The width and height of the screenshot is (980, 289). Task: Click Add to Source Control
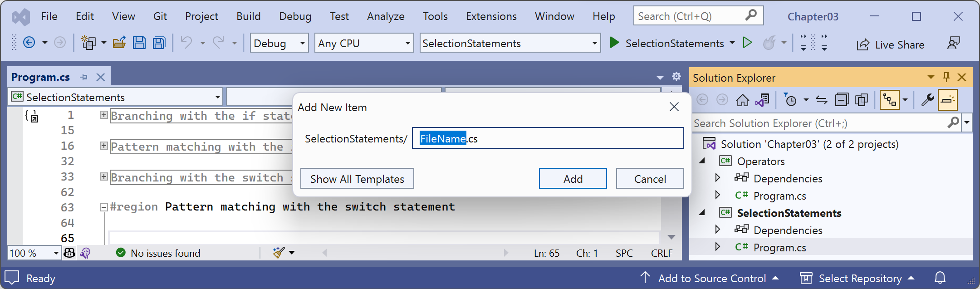[711, 278]
